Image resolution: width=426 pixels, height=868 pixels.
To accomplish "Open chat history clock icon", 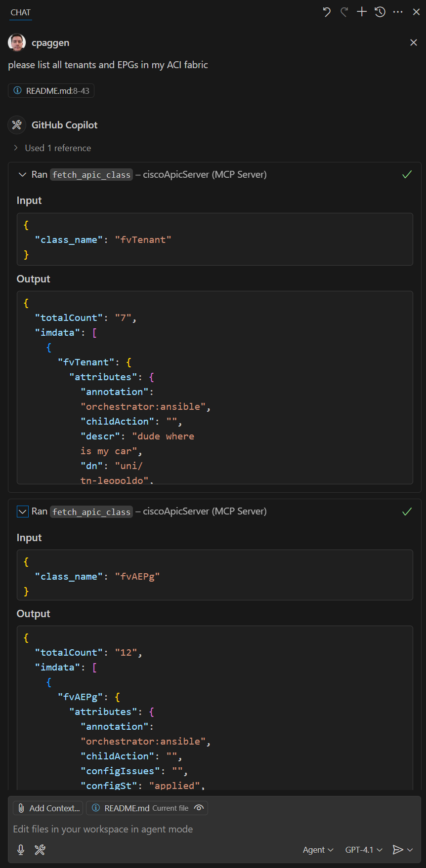I will click(x=380, y=12).
